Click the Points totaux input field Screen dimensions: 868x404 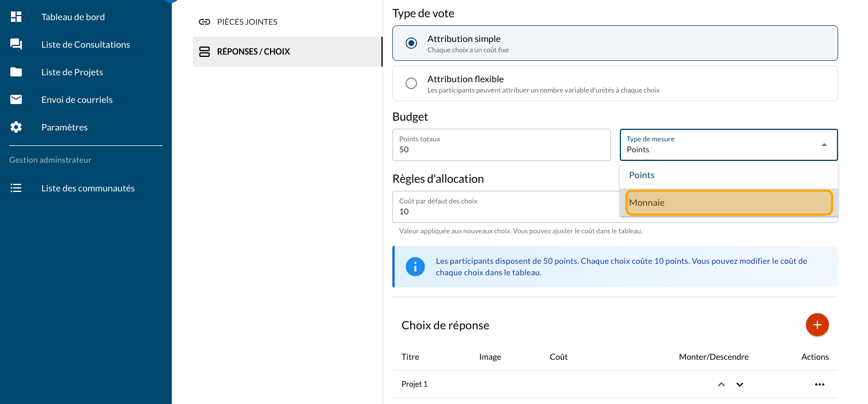501,149
